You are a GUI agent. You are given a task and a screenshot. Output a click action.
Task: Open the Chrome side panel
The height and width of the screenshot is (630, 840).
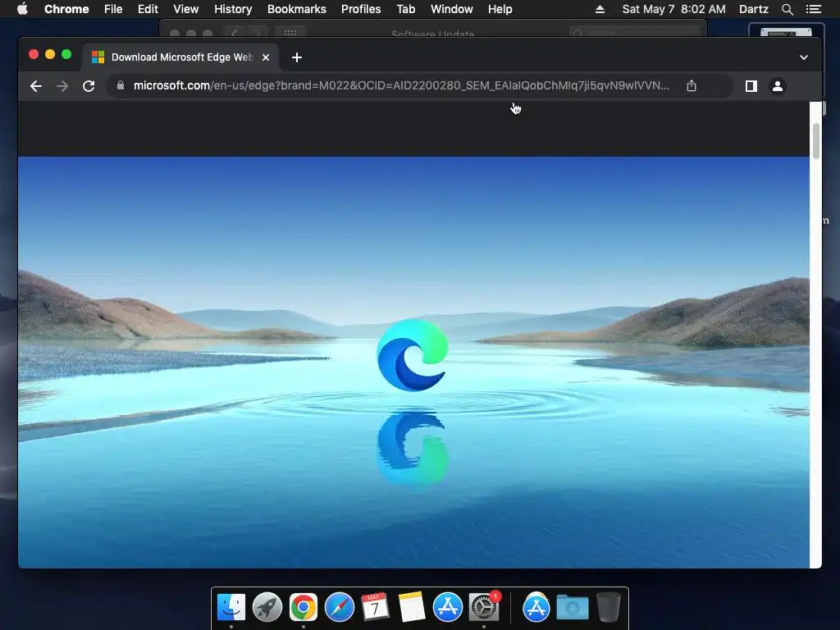(x=751, y=85)
